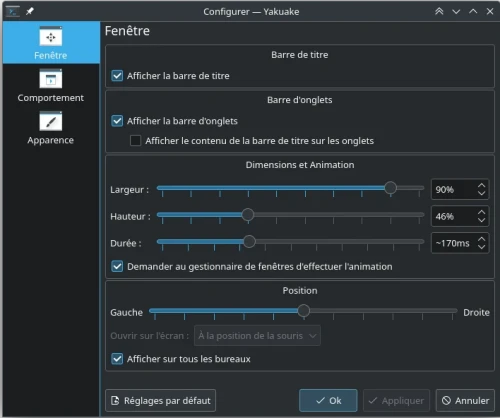This screenshot has width=500, height=418.
Task: Increase the Hauteur percentage value
Action: (x=481, y=212)
